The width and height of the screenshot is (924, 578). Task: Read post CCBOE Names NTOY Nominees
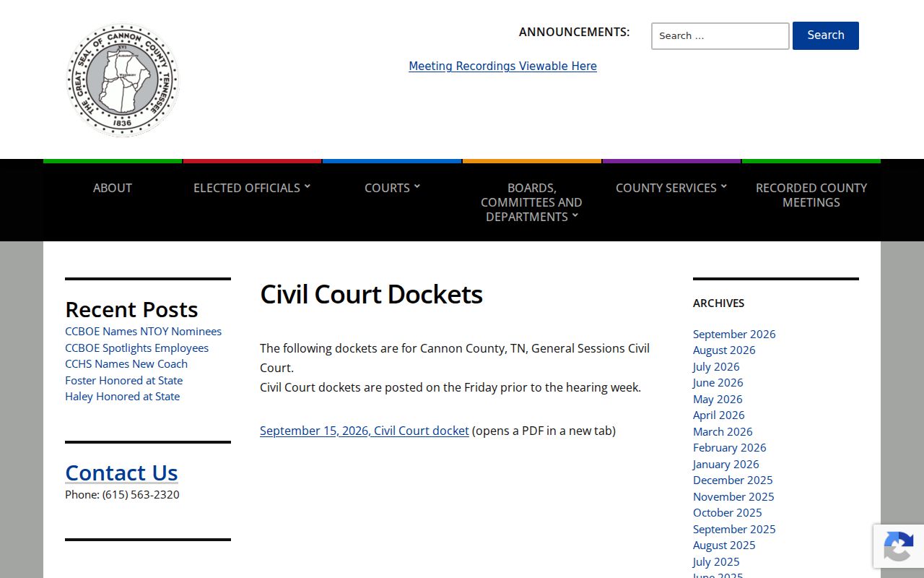[x=143, y=332]
